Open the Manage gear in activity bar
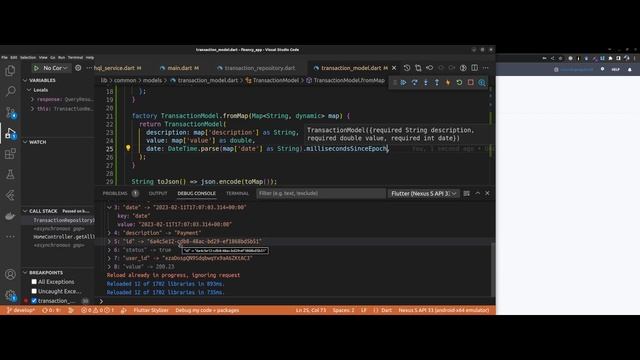Viewport: 640px width, 360px height. click(10, 295)
